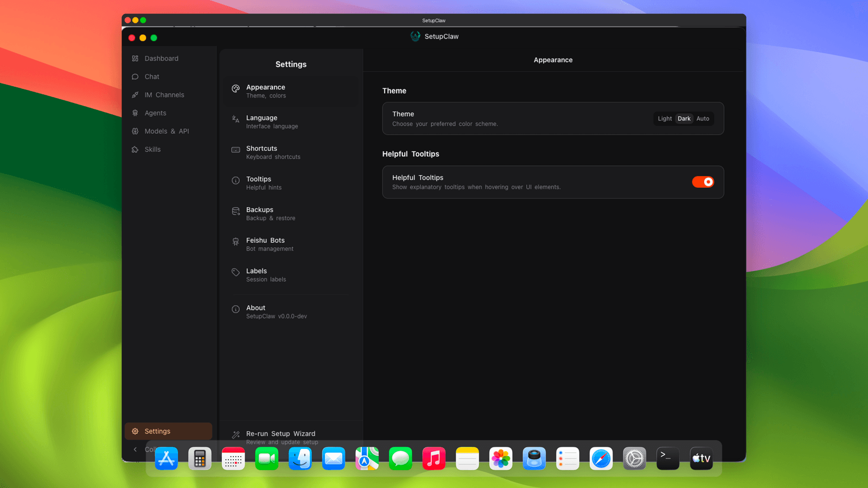Screen dimensions: 868x488
Task: Click the IM Channels plug icon
Action: (135, 95)
